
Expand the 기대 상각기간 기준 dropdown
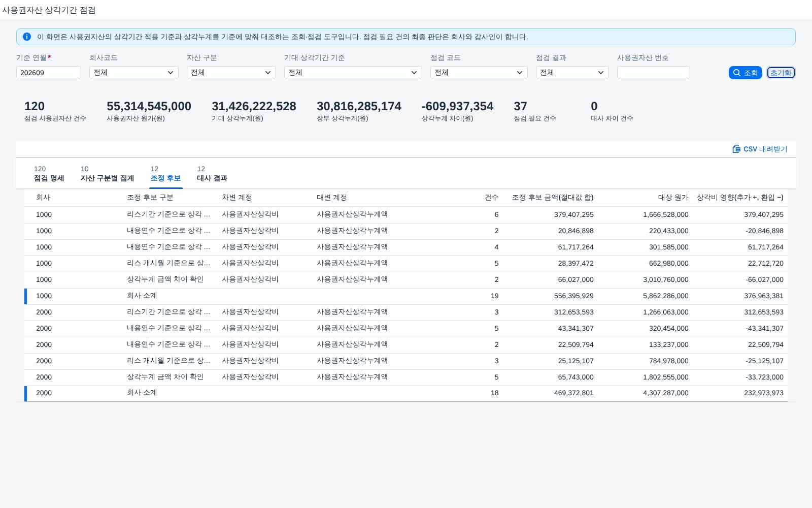point(353,73)
